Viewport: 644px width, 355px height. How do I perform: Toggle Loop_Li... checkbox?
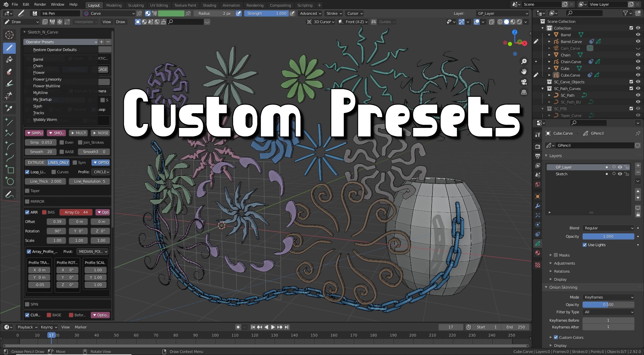[x=27, y=172]
